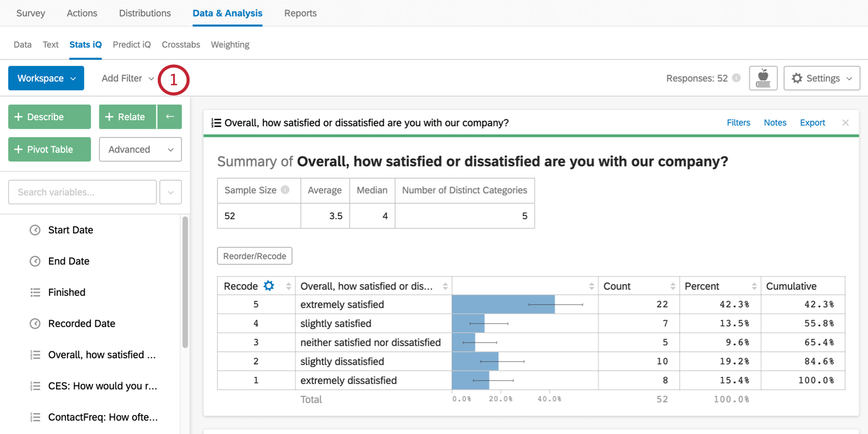Viewport: 868px width, 434px height.
Task: Open the Advanced dropdown menu
Action: tap(140, 150)
